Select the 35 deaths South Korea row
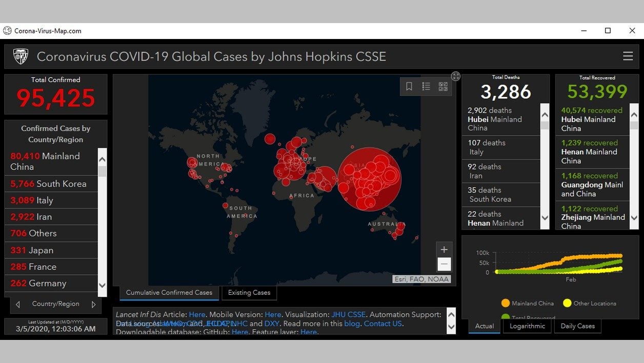 pos(501,195)
